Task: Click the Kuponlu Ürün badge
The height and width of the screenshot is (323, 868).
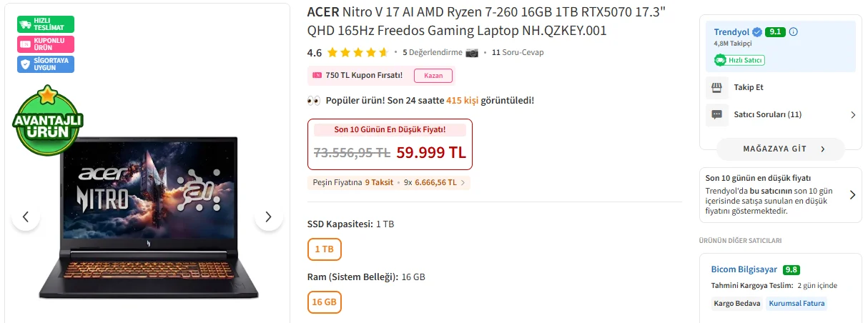Action: [46, 44]
